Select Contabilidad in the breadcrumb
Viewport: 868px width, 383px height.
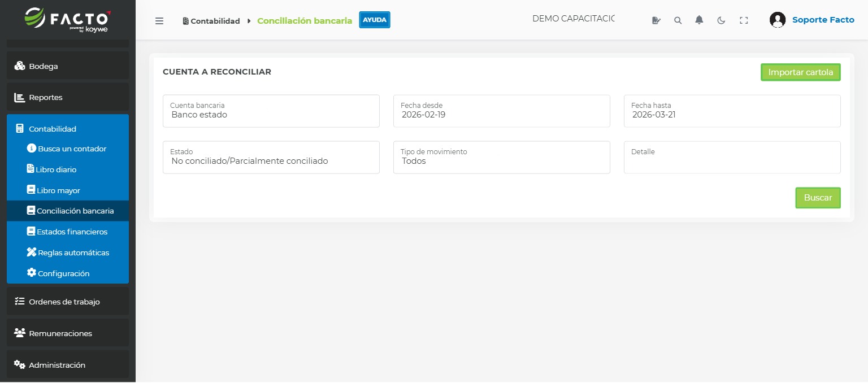pos(215,20)
